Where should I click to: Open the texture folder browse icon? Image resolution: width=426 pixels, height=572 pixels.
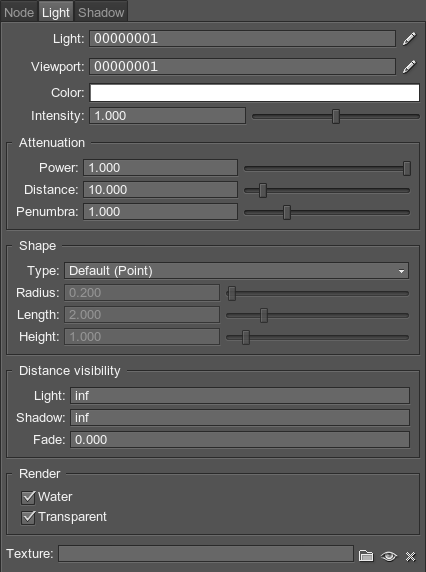coord(366,556)
